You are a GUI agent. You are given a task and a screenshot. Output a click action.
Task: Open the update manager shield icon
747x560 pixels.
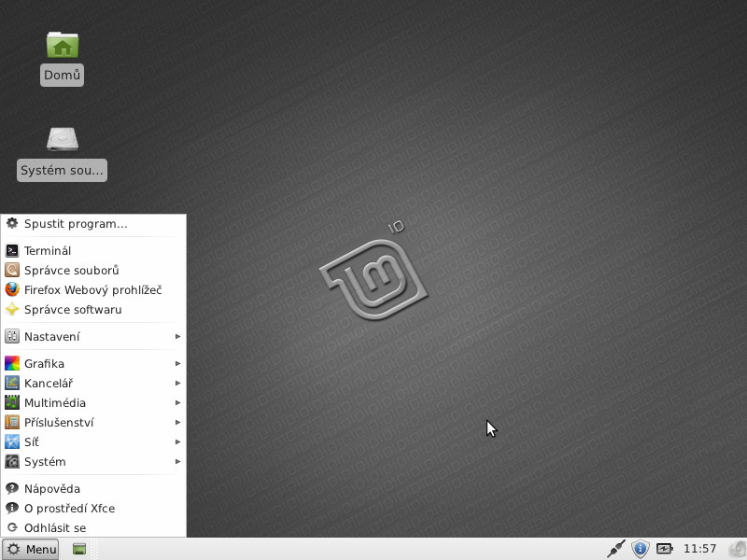coord(641,549)
